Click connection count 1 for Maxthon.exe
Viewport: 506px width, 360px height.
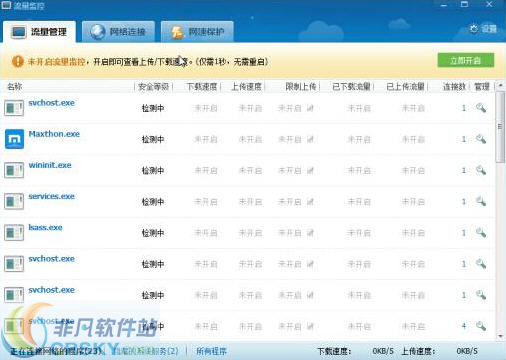(464, 139)
